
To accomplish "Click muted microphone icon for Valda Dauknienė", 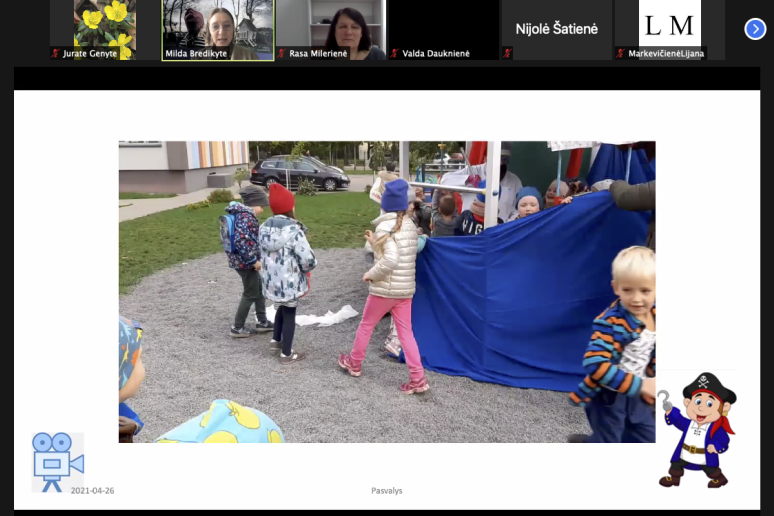I will 394,53.
